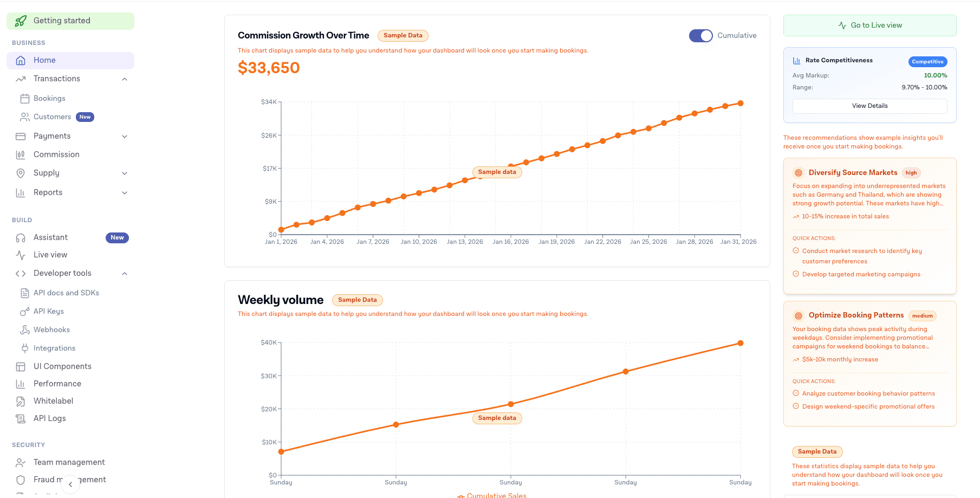
Task: Check the 'Conduct market research' quick action
Action: tap(796, 251)
